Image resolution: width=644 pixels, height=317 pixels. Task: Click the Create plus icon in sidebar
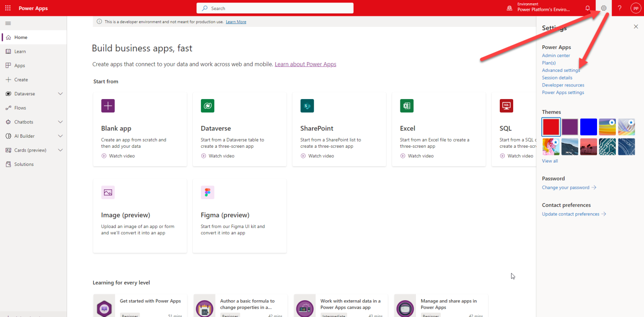click(8, 80)
